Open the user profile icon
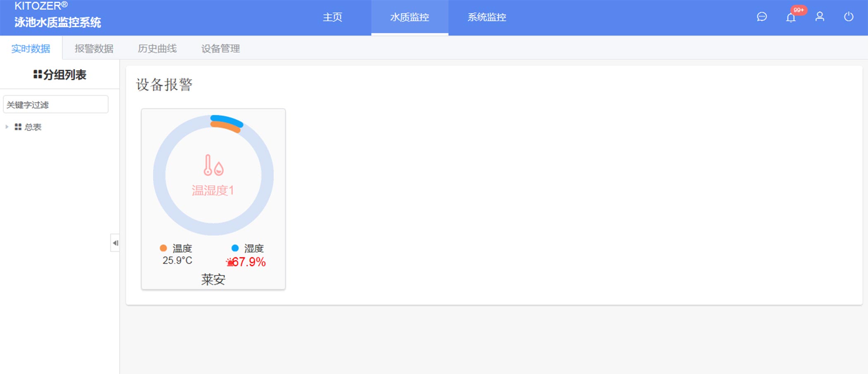 point(820,17)
